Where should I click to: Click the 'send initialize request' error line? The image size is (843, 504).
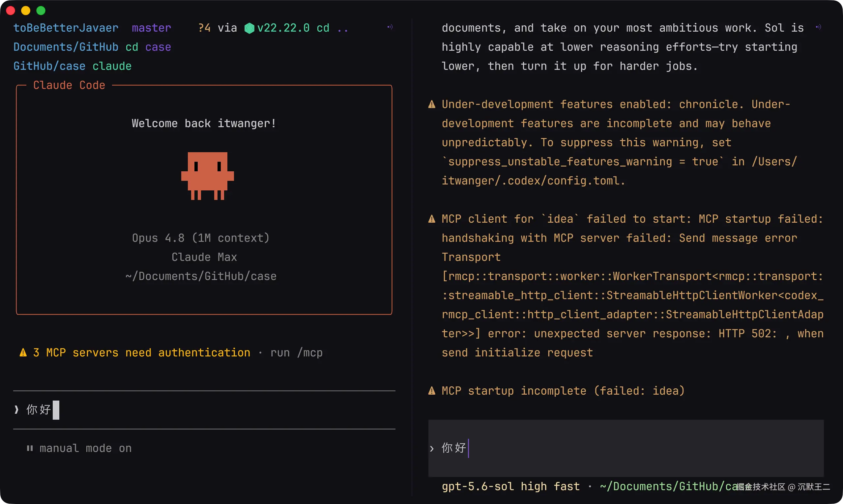click(517, 352)
